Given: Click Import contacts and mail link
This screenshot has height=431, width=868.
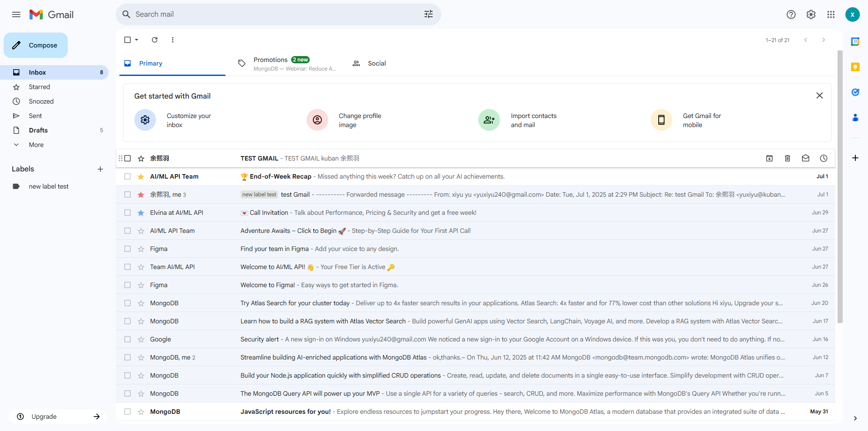Looking at the screenshot, I should click(x=533, y=120).
